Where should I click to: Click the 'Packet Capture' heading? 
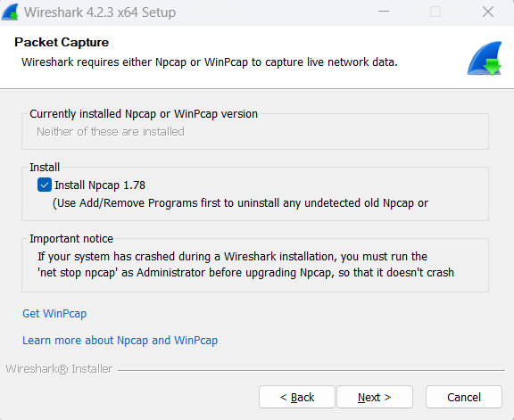62,42
